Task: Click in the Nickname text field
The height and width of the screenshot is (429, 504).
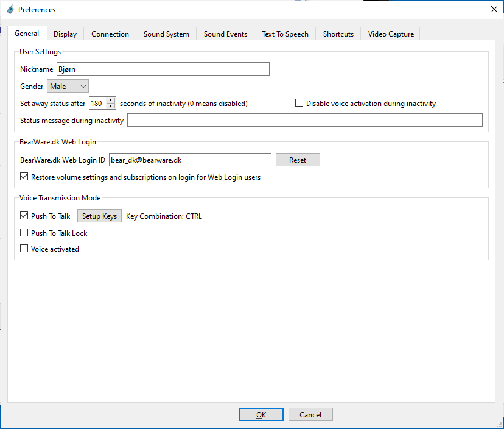Action: pyautogui.click(x=163, y=69)
